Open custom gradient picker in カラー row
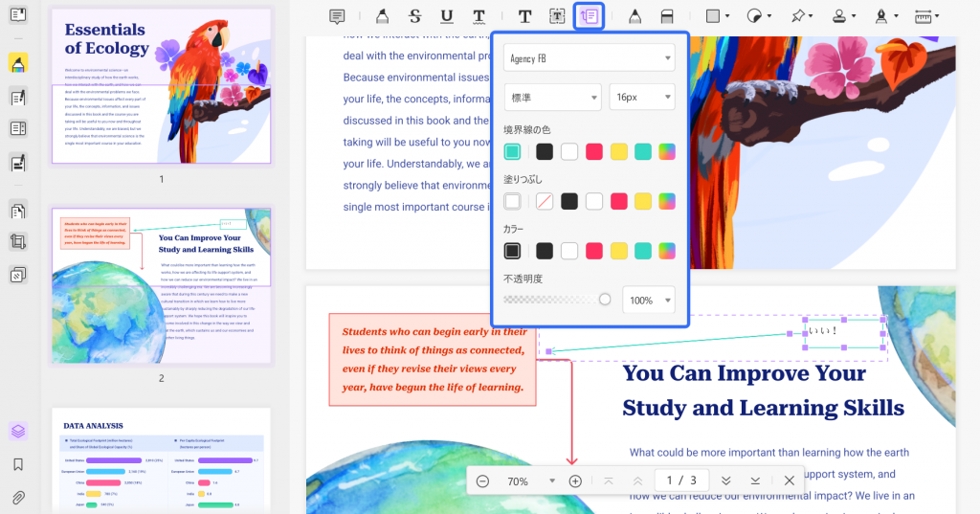The image size is (980, 514). tap(667, 251)
